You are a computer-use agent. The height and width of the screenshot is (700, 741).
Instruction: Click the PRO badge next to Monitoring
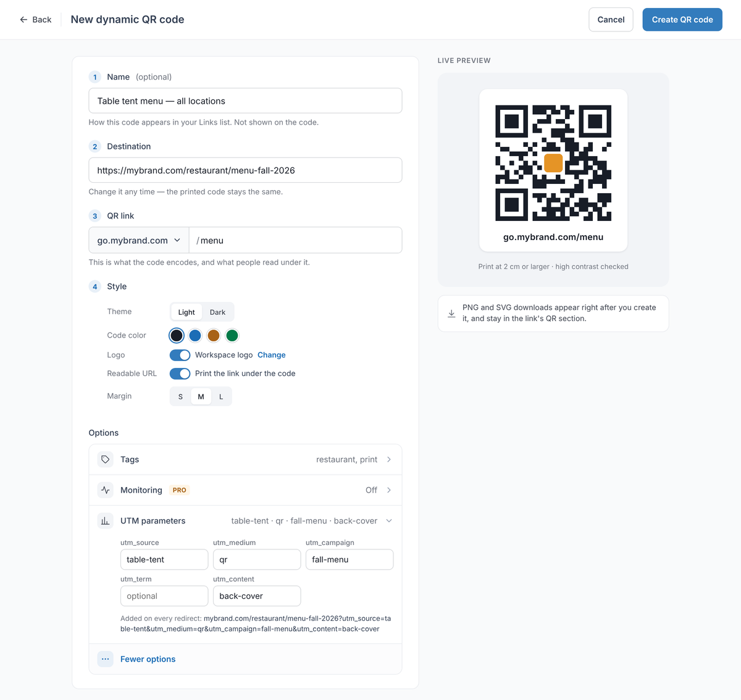coord(180,490)
